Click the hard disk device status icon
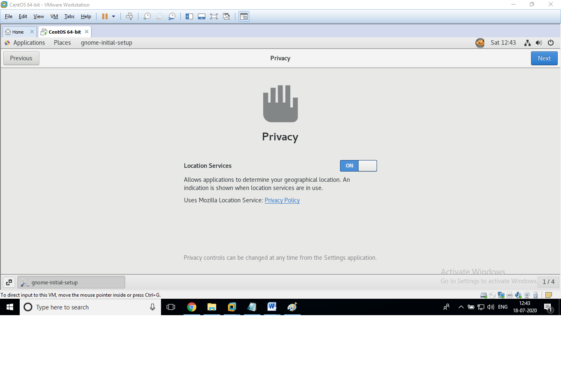Viewport: 561px width, 392px height. click(x=484, y=295)
